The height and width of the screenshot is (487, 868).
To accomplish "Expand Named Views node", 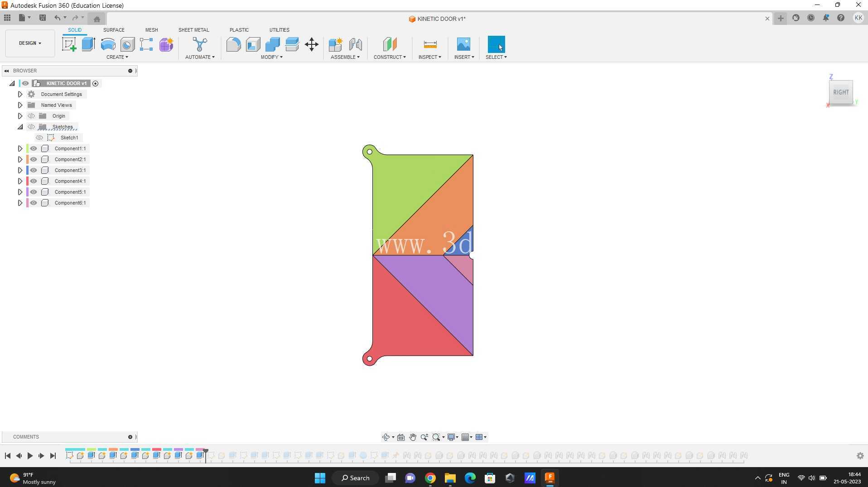I will [x=20, y=105].
